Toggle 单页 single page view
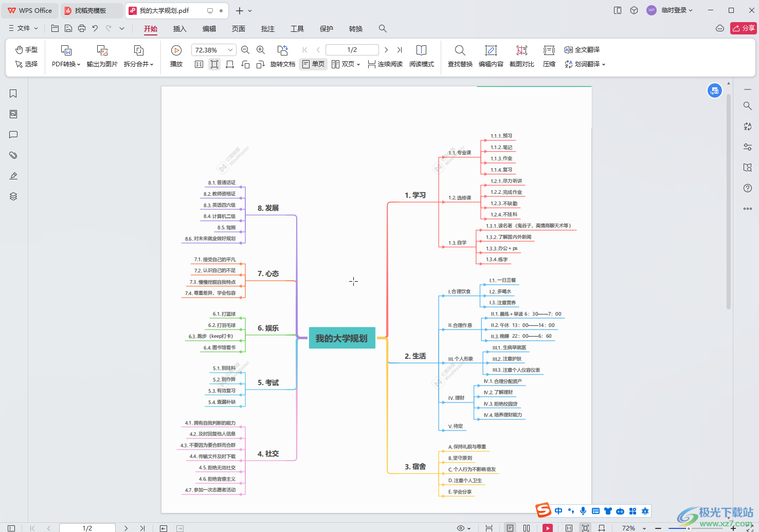Viewport: 759px width, 532px height. click(x=313, y=64)
